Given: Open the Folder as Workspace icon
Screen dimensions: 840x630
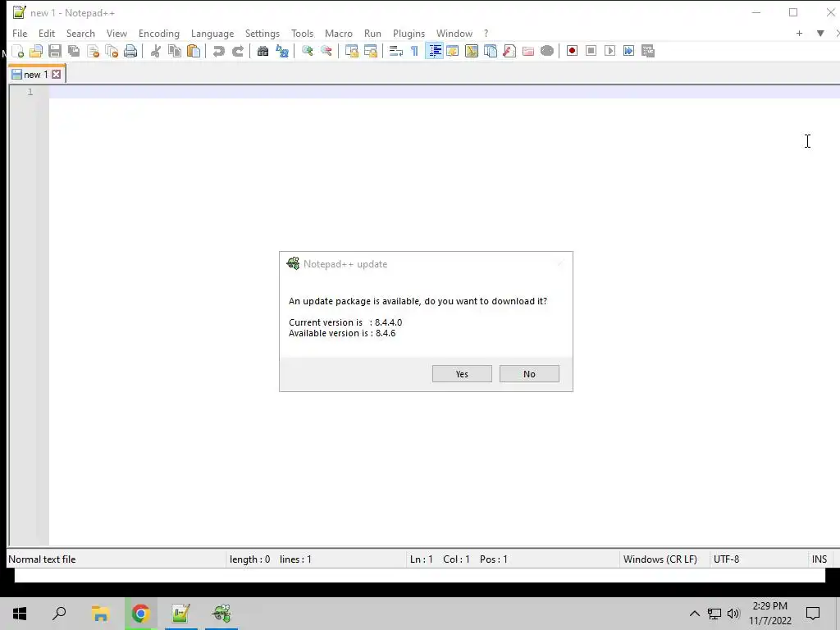Looking at the screenshot, I should [527, 51].
